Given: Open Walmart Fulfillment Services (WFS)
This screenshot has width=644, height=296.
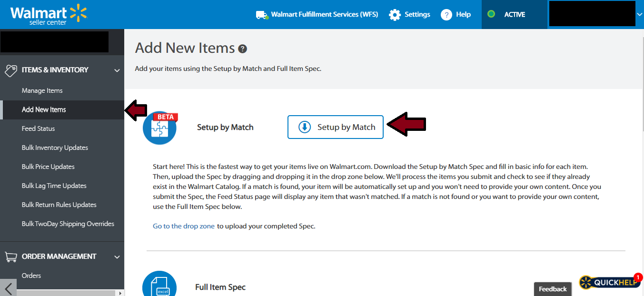Looking at the screenshot, I should 324,14.
